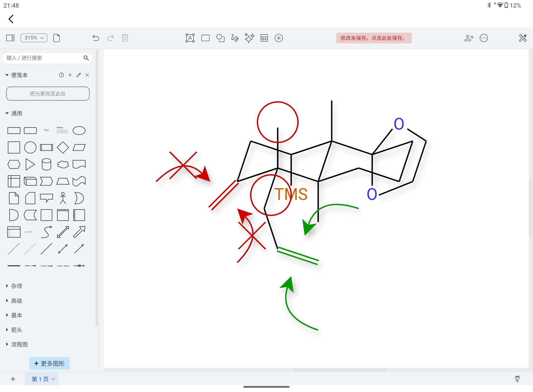Expand the 高级 section

(x=14, y=301)
